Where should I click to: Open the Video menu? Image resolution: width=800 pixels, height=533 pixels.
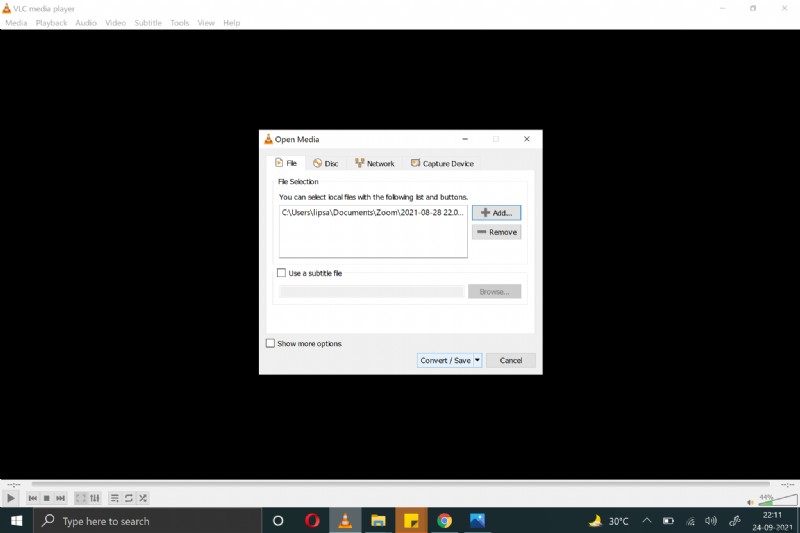pos(115,23)
